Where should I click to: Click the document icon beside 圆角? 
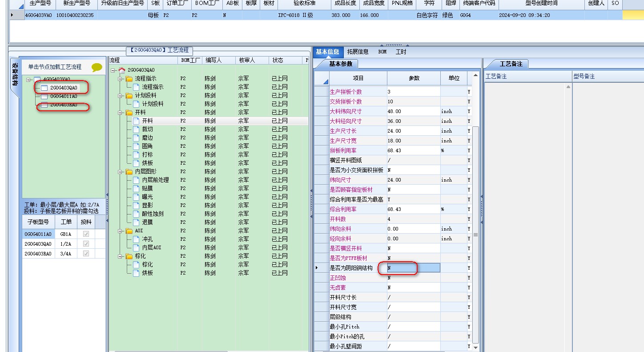pos(136,146)
